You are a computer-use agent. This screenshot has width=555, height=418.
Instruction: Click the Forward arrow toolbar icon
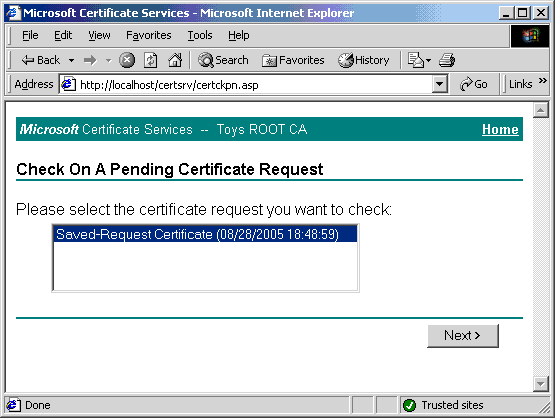pos(90,61)
